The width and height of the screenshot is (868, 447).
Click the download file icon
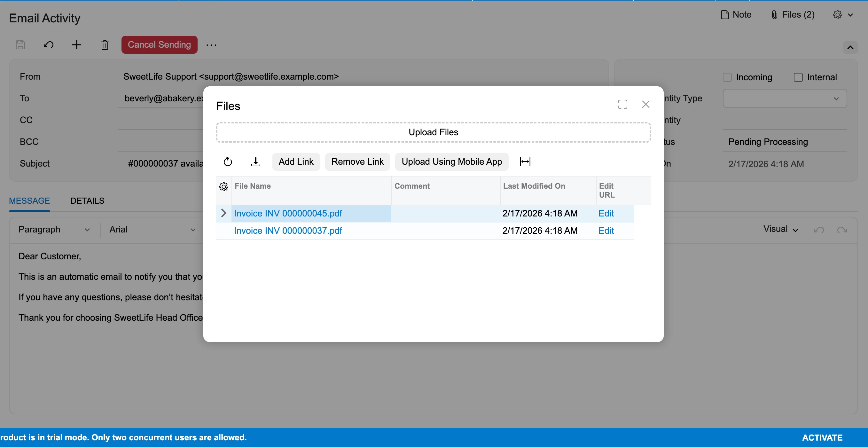[x=256, y=162]
